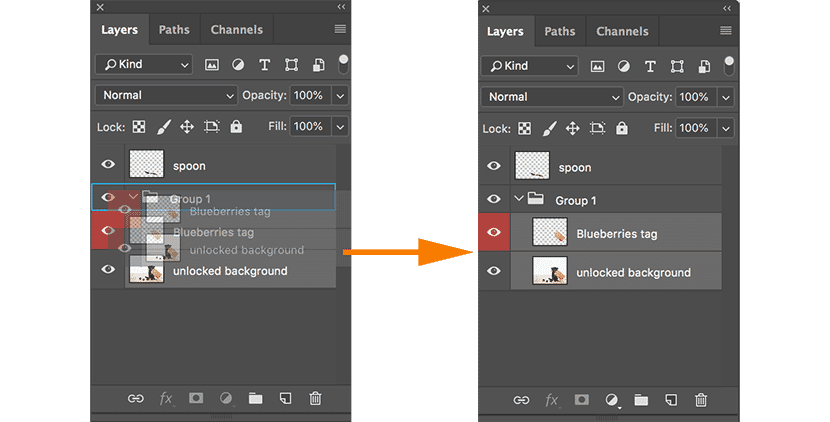The width and height of the screenshot is (830, 422).
Task: Hide the unlocked background layer in the left panel
Action: (x=108, y=270)
